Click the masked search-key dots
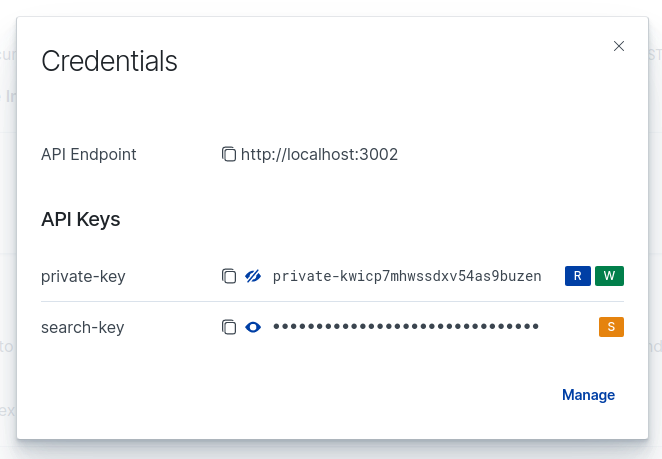 pyautogui.click(x=406, y=326)
